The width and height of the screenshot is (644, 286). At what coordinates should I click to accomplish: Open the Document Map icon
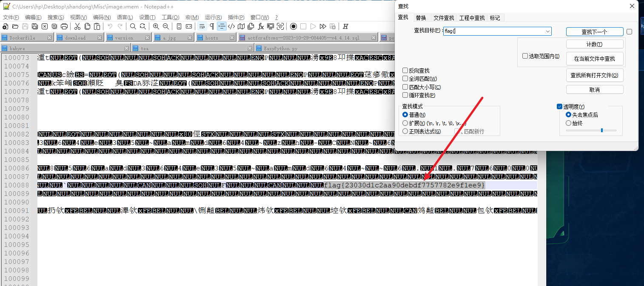[241, 26]
